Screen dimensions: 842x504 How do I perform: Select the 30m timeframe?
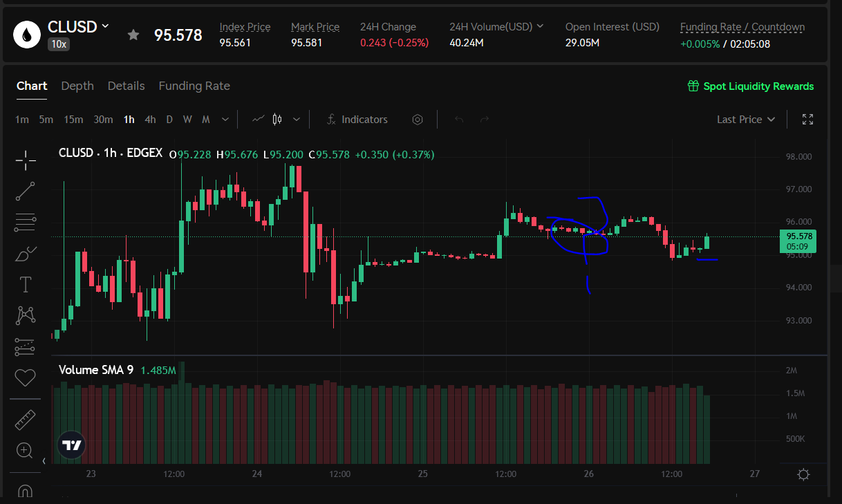pos(103,119)
